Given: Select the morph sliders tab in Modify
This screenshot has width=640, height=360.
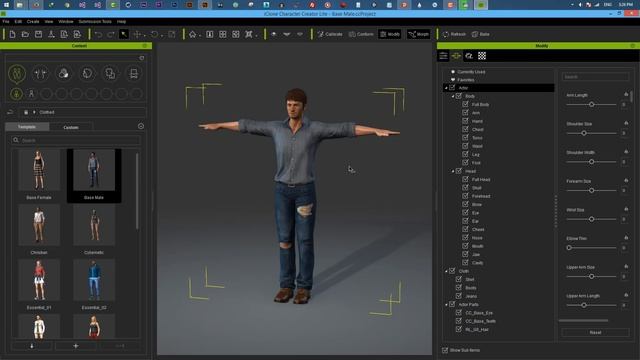Looking at the screenshot, I should (456, 56).
